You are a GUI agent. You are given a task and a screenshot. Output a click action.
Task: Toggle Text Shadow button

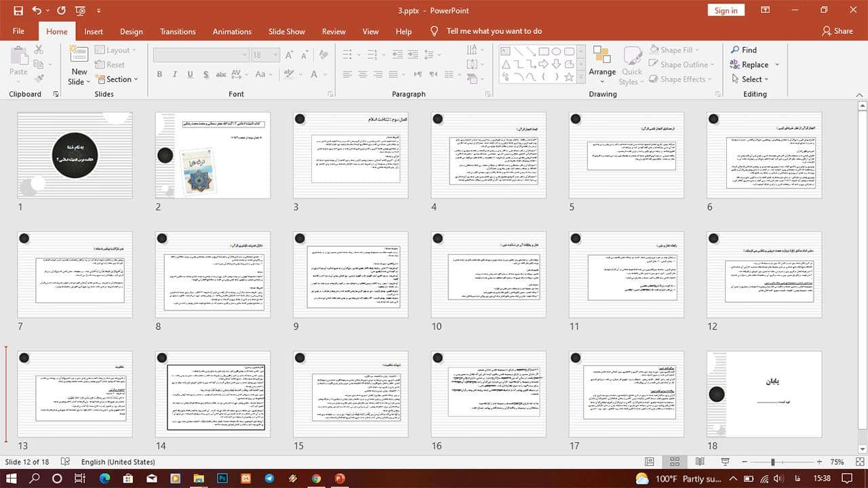click(205, 75)
